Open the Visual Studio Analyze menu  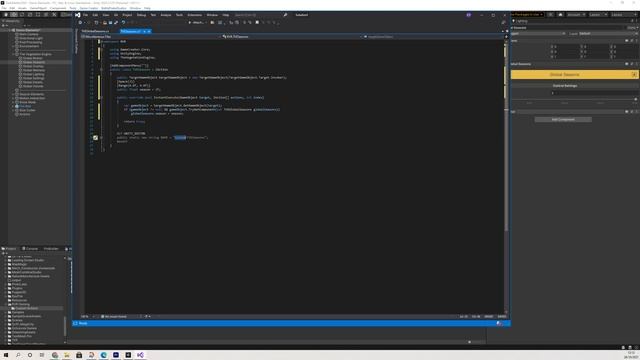click(166, 15)
